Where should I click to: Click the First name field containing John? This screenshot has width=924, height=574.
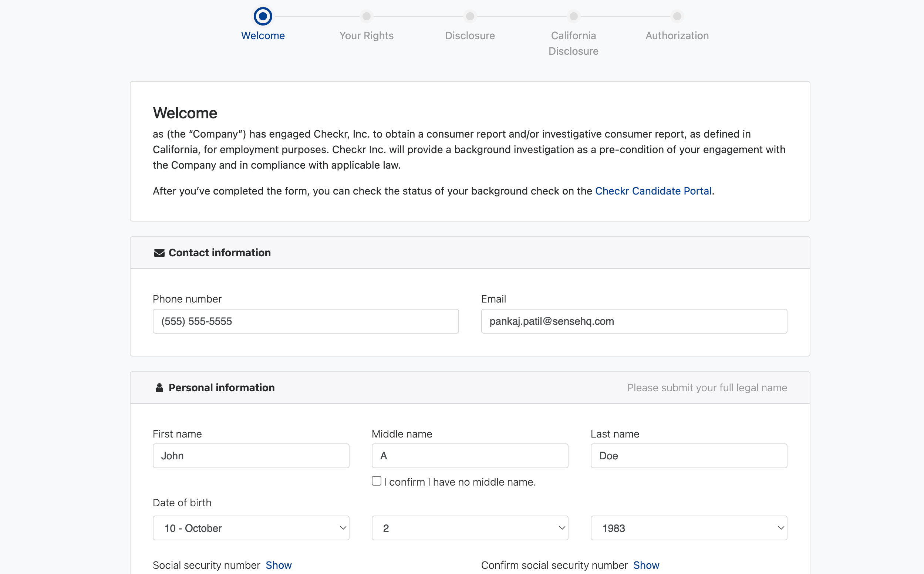point(250,456)
